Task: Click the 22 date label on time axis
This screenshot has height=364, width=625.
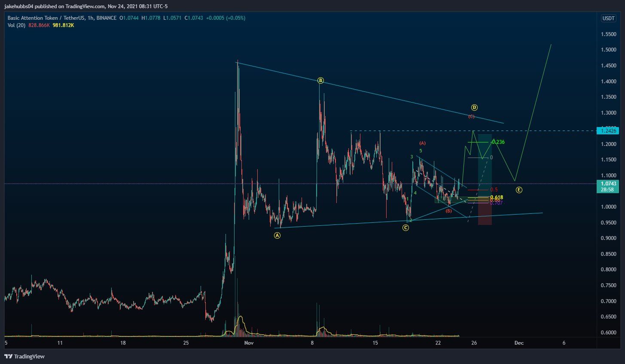Action: tap(438, 343)
